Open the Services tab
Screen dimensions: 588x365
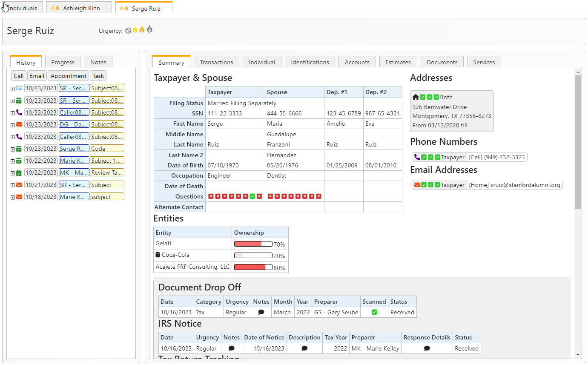[x=484, y=62]
